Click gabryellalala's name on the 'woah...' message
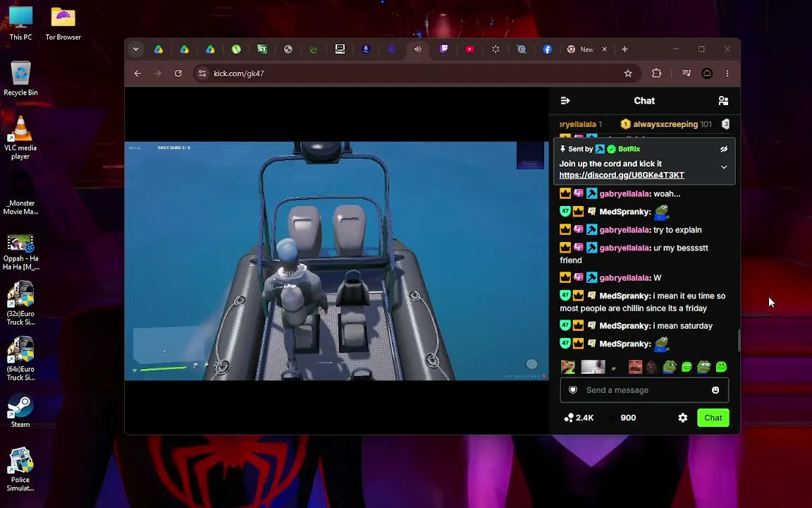The image size is (812, 508). (x=624, y=194)
